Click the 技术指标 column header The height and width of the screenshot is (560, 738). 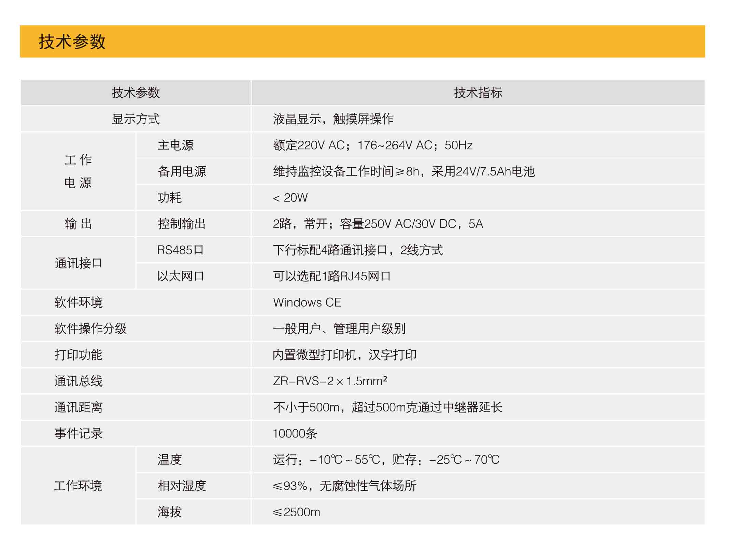[x=478, y=93]
